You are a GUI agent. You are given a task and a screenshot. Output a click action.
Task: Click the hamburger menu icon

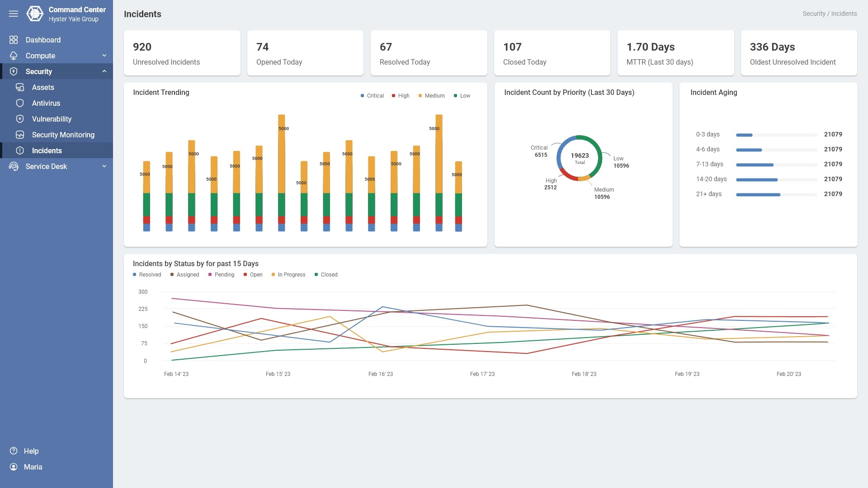(14, 14)
